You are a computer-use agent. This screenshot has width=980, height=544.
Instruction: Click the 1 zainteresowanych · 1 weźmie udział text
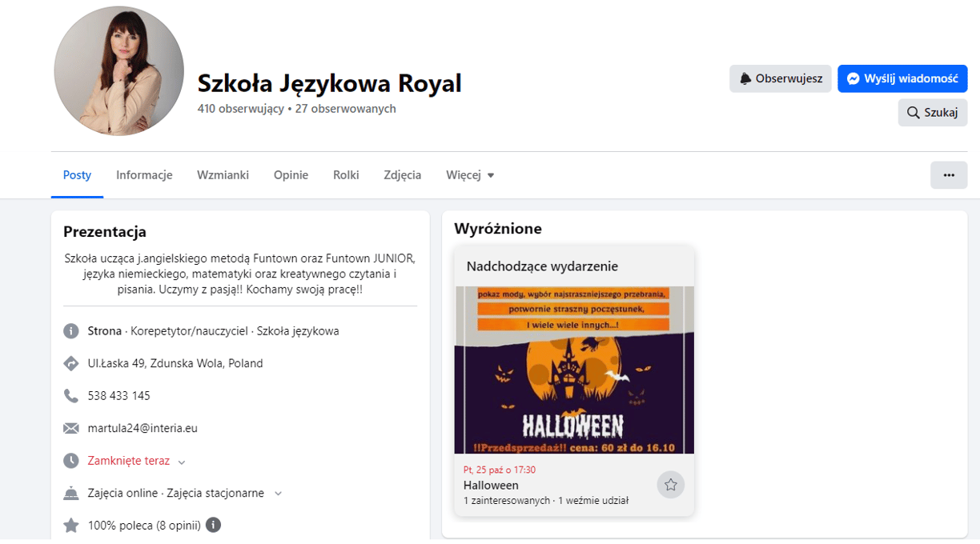coord(546,501)
